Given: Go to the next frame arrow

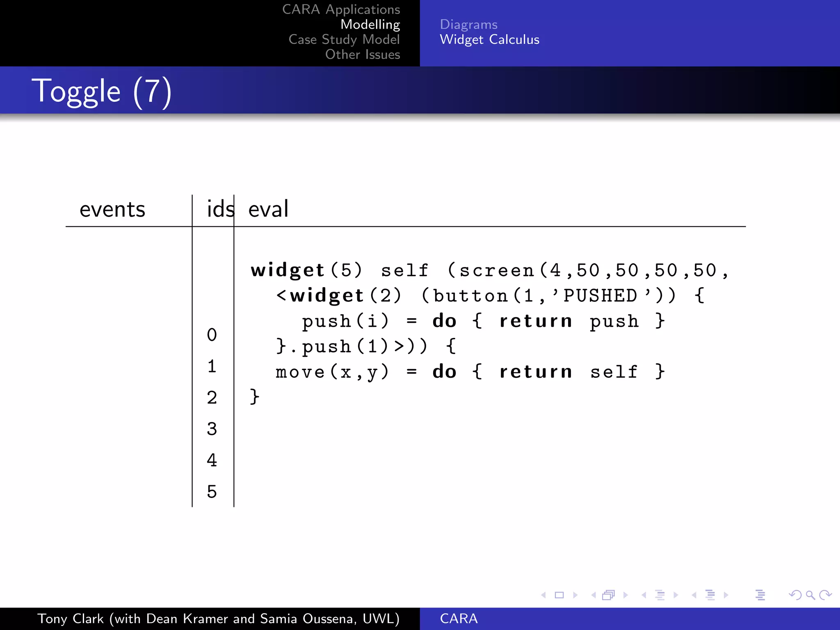Looking at the screenshot, I should pyautogui.click(x=625, y=595).
